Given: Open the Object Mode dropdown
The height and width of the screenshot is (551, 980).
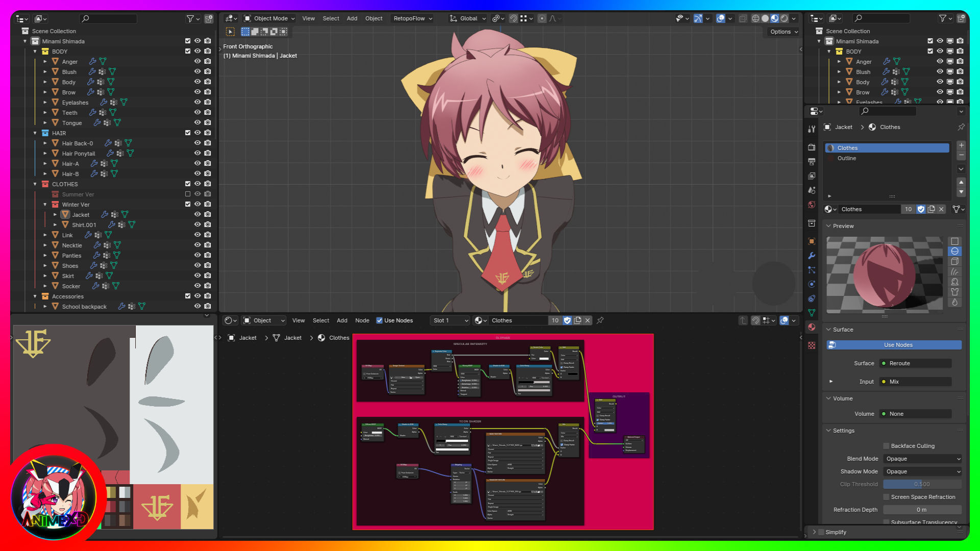Looking at the screenshot, I should tap(269, 18).
